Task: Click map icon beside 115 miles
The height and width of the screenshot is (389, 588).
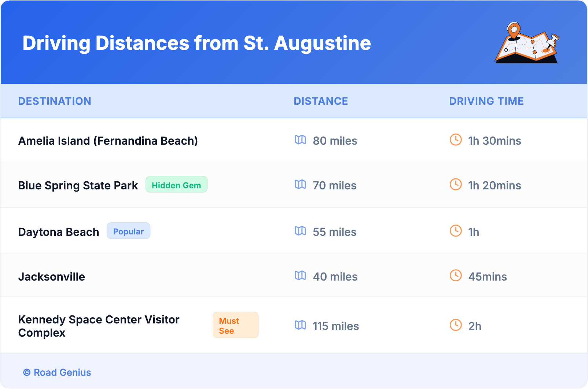Action: [300, 325]
